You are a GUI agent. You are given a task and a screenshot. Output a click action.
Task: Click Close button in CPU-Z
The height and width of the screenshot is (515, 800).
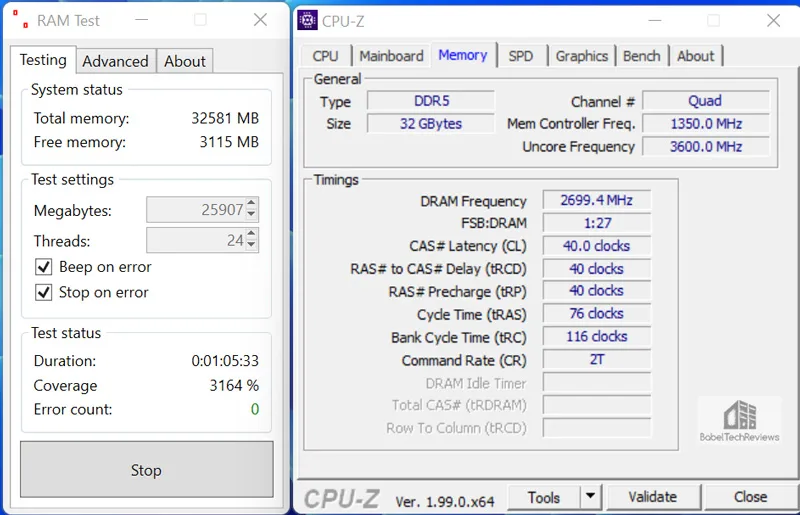tap(750, 497)
